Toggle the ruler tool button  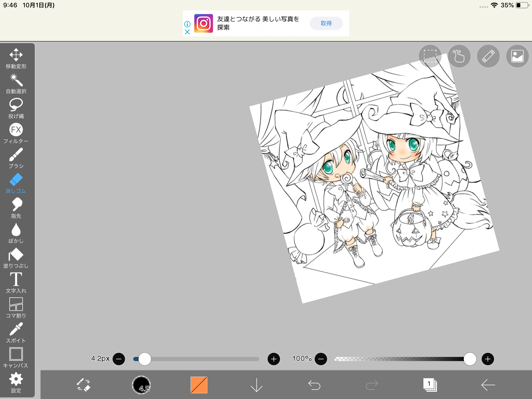point(488,56)
